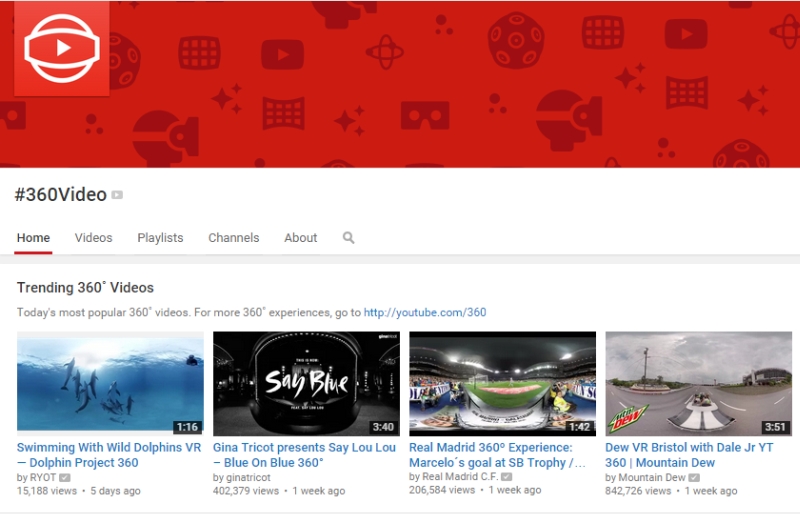Switch to the Videos tab
This screenshot has width=800, height=523.
93,238
